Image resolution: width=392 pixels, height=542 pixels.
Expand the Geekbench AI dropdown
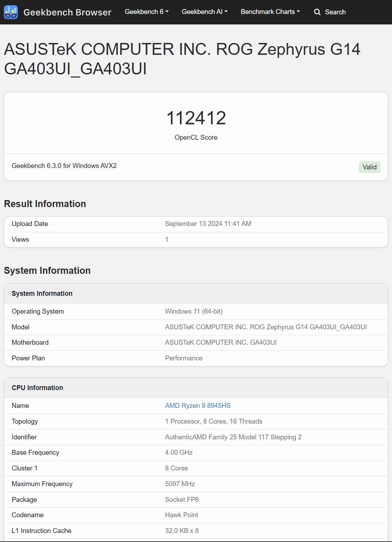[205, 12]
